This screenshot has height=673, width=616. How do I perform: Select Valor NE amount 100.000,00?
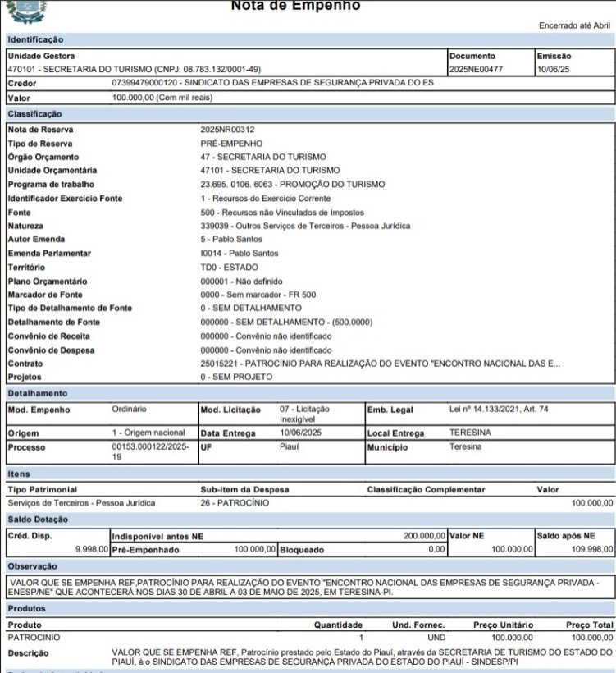click(x=512, y=549)
